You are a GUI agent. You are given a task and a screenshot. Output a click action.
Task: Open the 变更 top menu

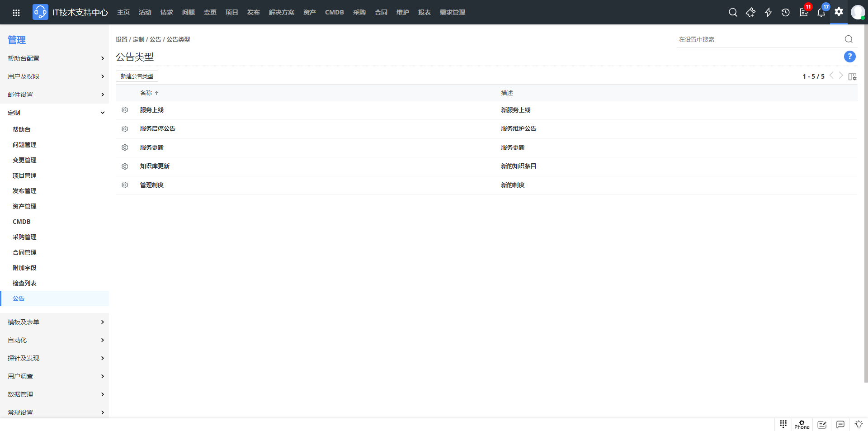[210, 12]
